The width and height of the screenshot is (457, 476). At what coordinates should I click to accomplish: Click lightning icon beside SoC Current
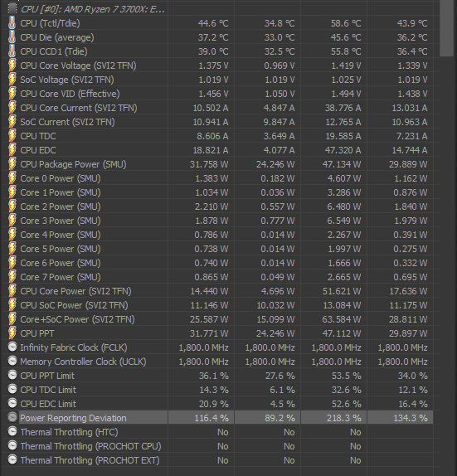pyautogui.click(x=12, y=122)
